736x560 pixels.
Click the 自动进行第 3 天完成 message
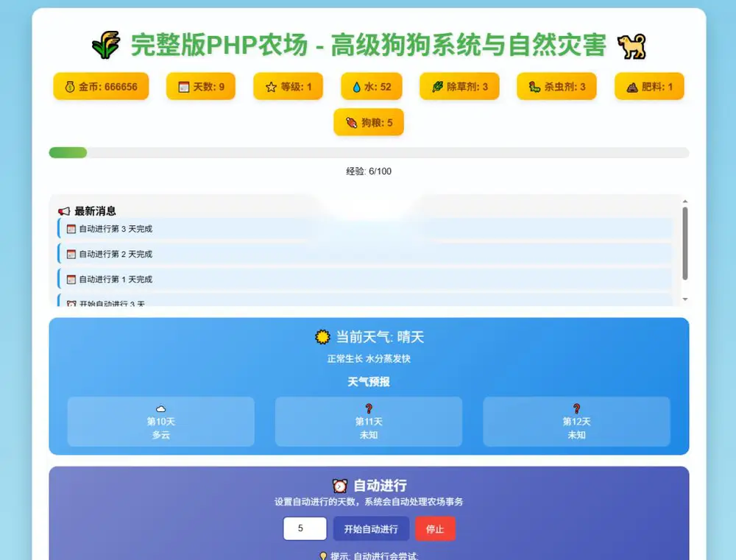tap(365, 229)
